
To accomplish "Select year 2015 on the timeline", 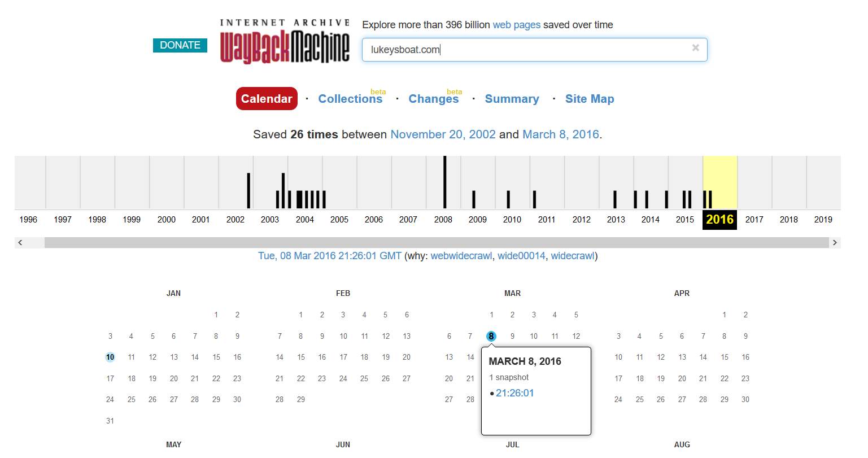I will [x=684, y=220].
